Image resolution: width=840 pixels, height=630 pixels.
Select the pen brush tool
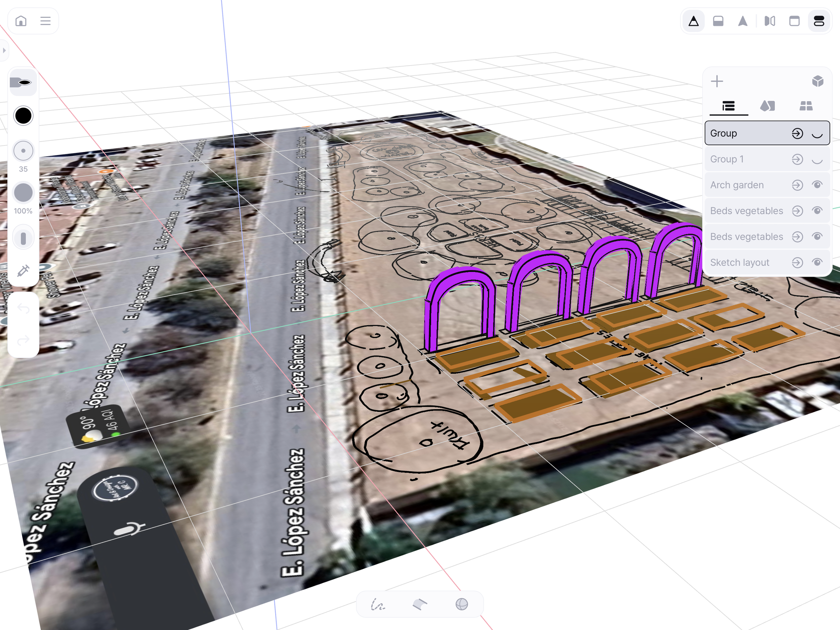coord(23,82)
